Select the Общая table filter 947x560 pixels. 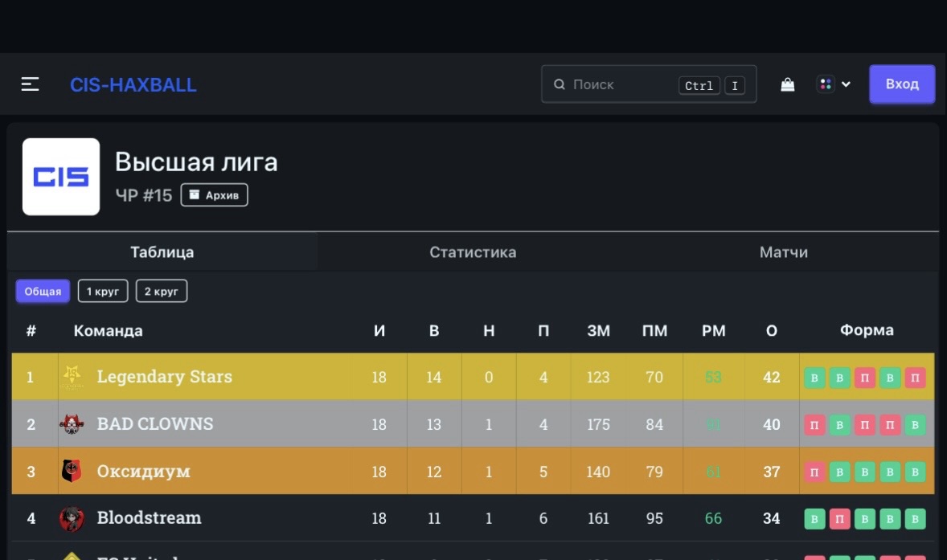[43, 291]
